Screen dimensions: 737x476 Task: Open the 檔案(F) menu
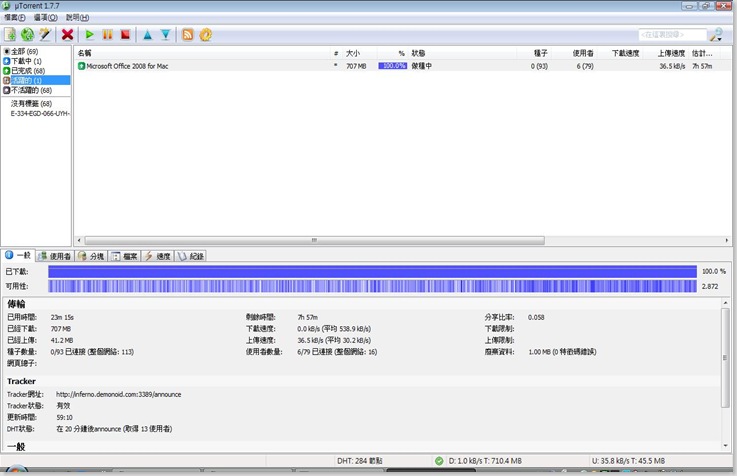15,17
